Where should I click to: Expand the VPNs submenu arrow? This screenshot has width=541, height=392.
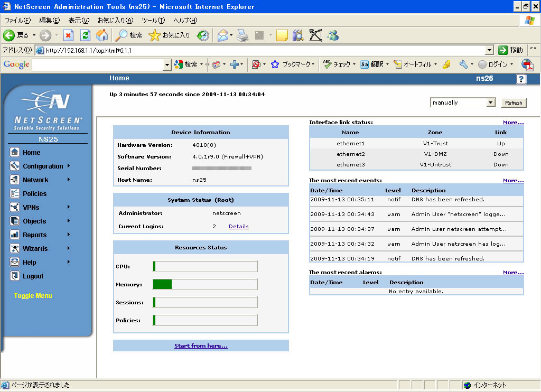[x=69, y=207]
